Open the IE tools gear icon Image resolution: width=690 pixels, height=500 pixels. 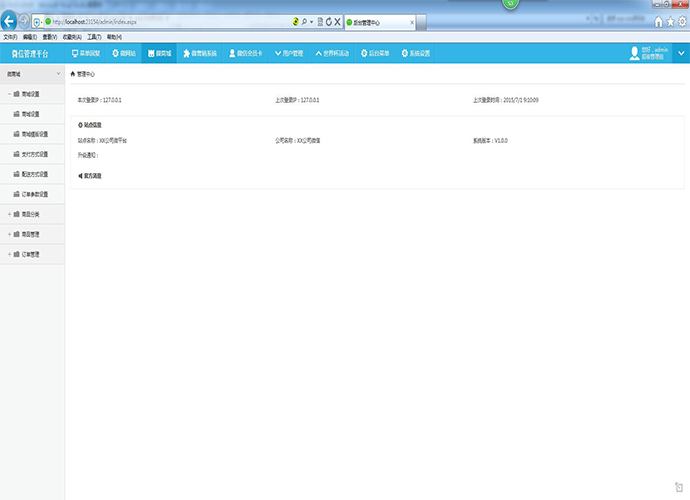681,21
